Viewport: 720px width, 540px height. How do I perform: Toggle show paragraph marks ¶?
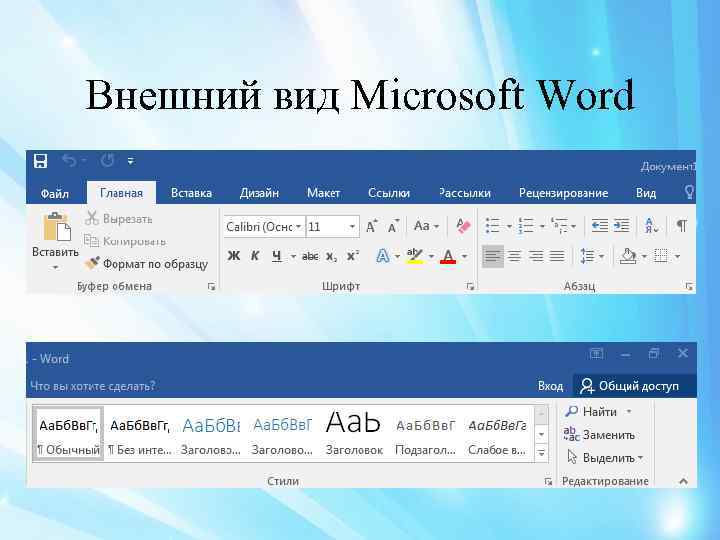(682, 225)
